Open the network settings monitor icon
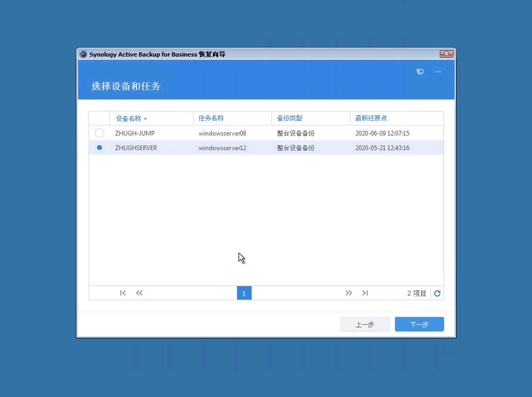This screenshot has height=397, width=532. click(x=420, y=72)
